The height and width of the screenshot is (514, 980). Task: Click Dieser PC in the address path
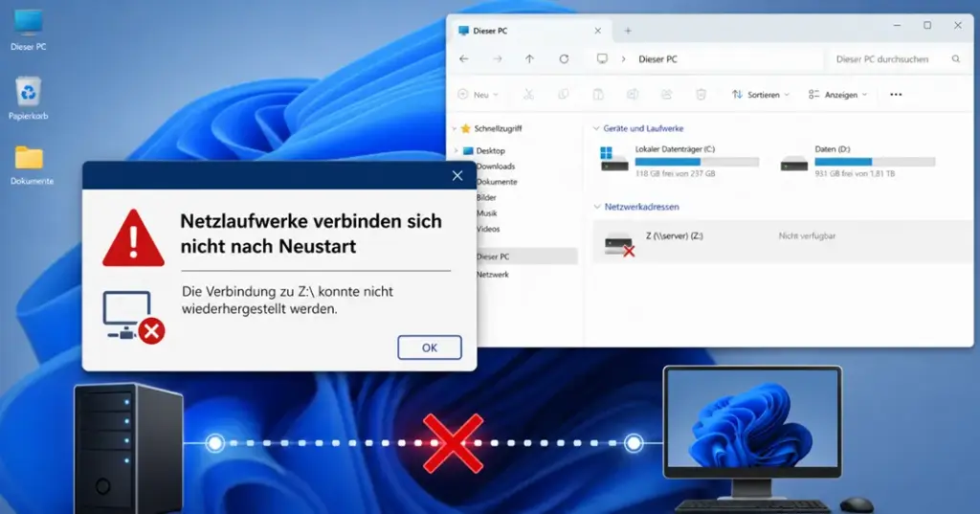[657, 58]
